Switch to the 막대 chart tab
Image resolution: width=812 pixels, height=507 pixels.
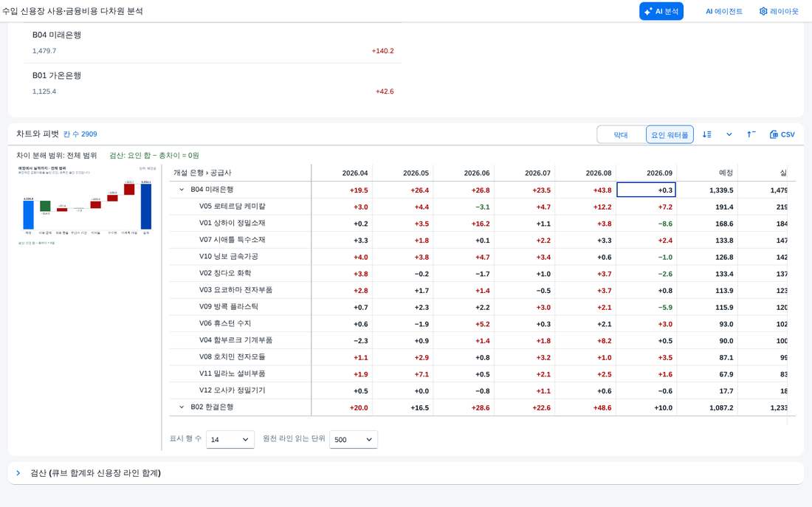click(621, 134)
